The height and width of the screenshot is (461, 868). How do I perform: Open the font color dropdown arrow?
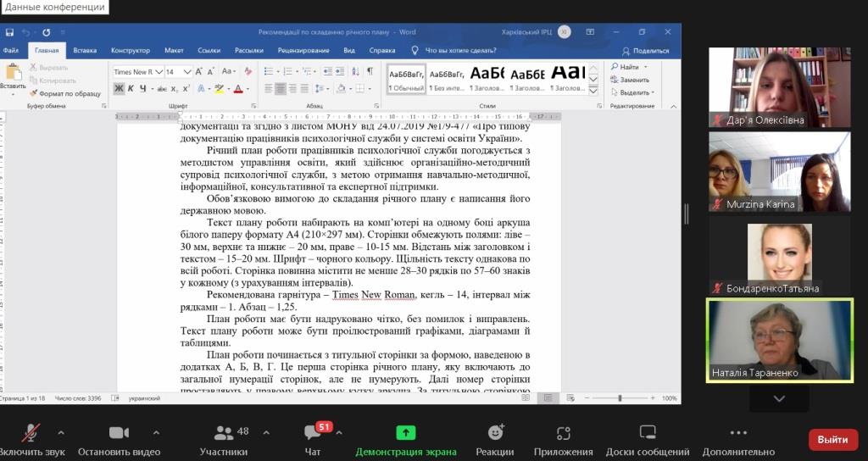248,88
